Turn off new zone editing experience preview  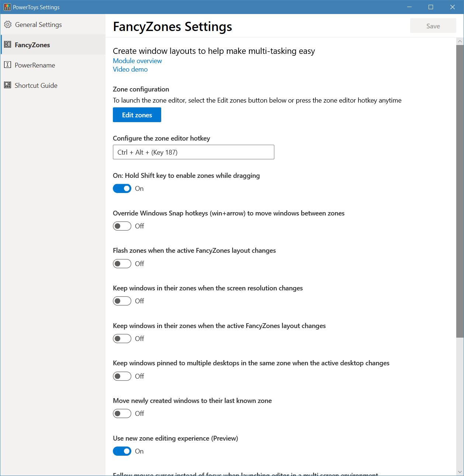coord(122,451)
